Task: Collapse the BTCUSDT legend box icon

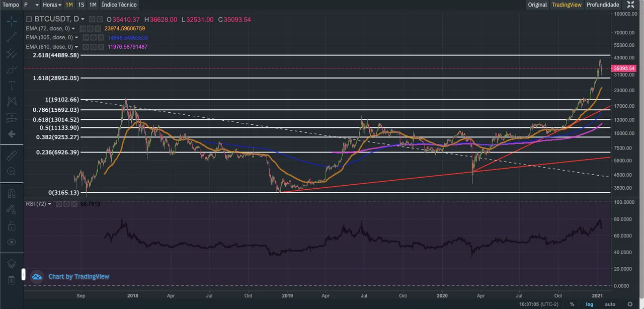Action: coord(29,19)
